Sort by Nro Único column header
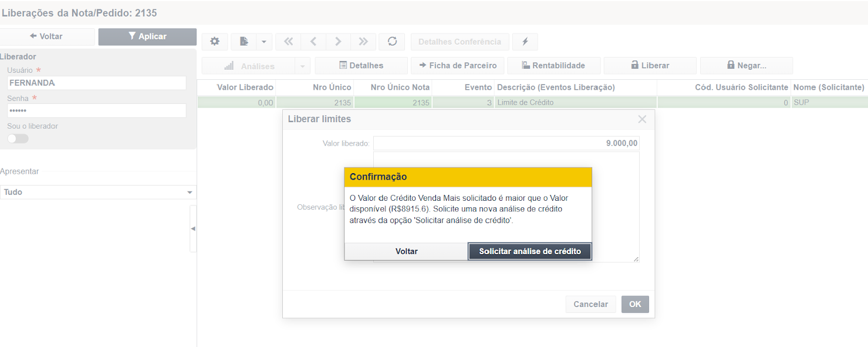This screenshot has width=868, height=347. click(315, 87)
